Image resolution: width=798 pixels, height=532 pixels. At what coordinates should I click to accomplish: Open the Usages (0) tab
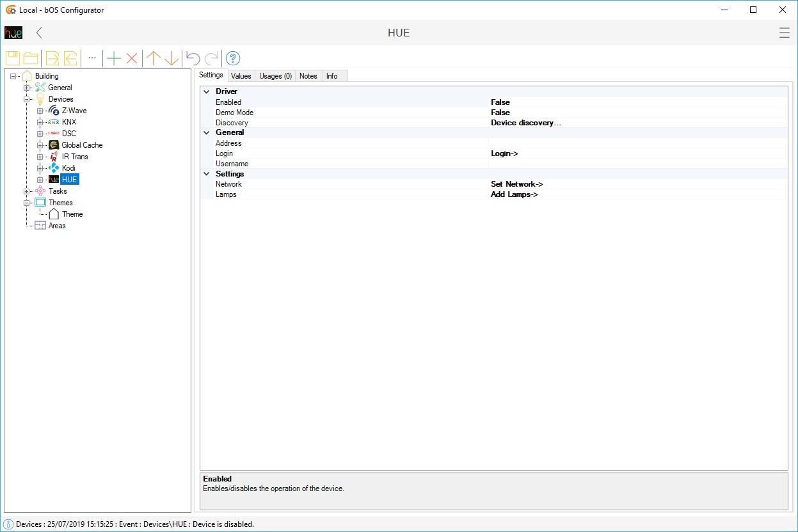coord(276,76)
